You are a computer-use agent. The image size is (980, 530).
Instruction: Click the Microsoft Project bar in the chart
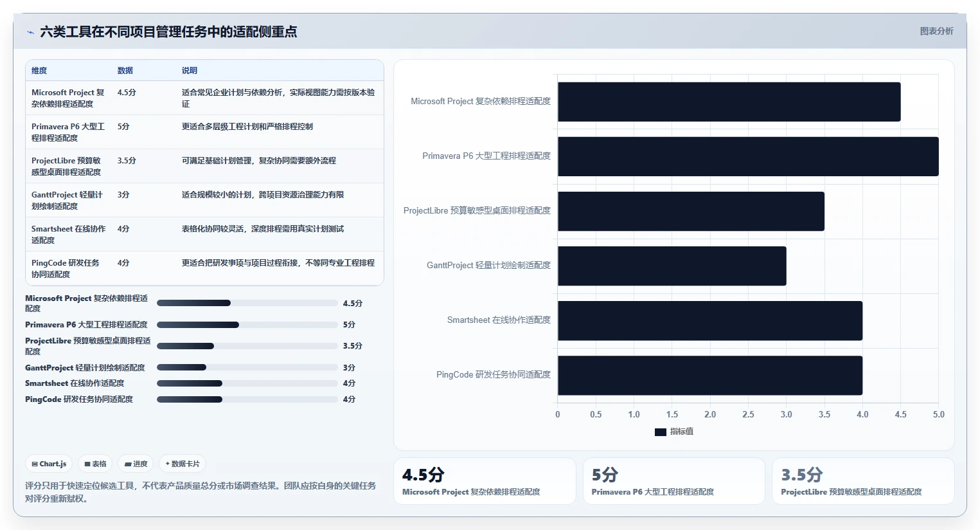coord(729,102)
